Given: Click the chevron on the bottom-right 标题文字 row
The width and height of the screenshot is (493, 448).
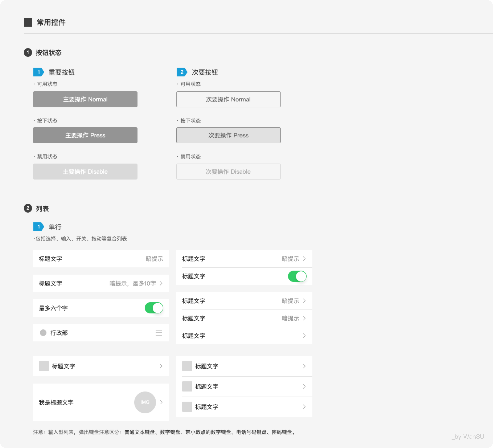Looking at the screenshot, I should pos(304,407).
